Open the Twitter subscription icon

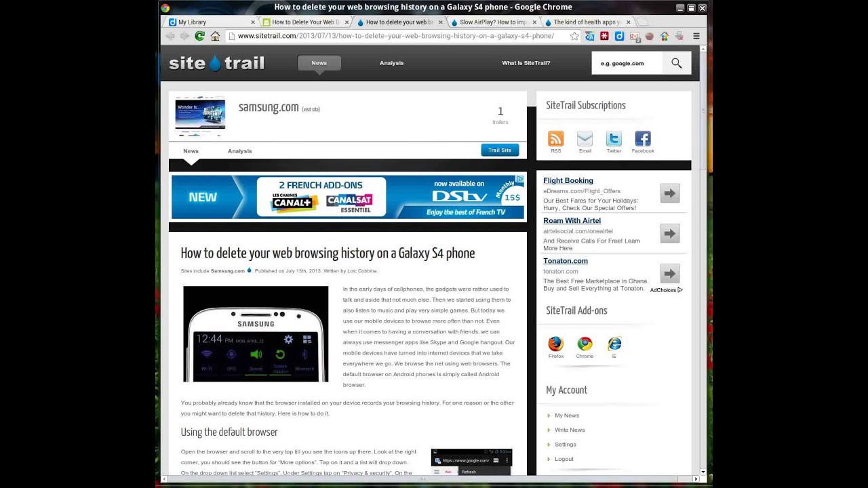pos(614,139)
